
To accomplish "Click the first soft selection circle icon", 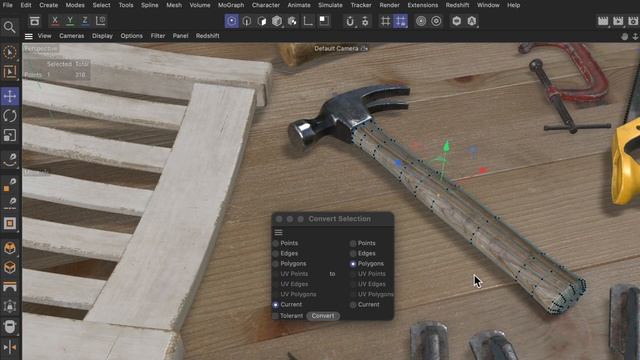I will pos(421,21).
